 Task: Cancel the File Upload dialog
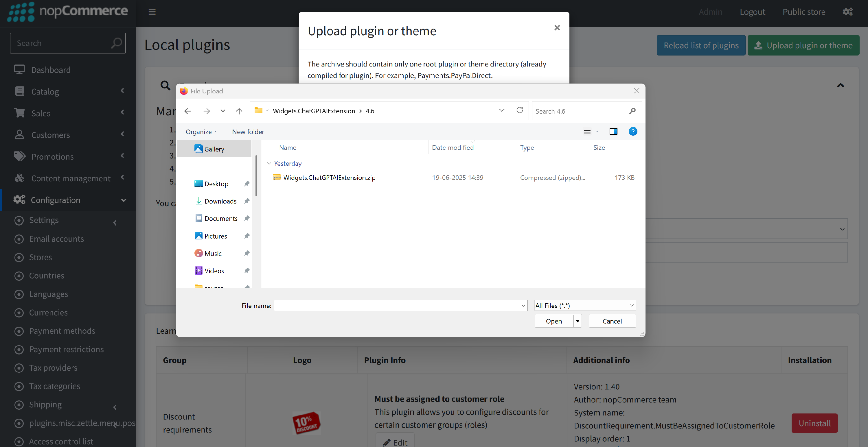coord(612,321)
